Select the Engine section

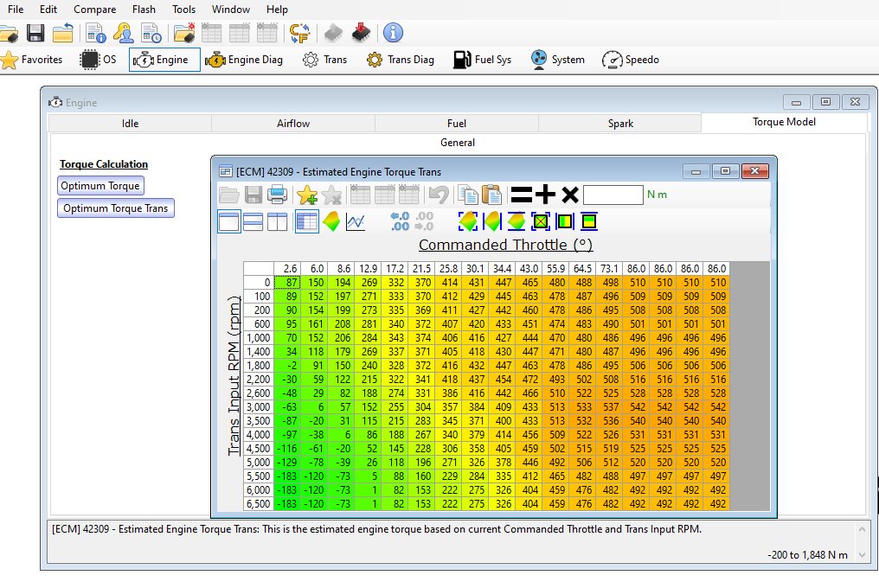[x=164, y=60]
